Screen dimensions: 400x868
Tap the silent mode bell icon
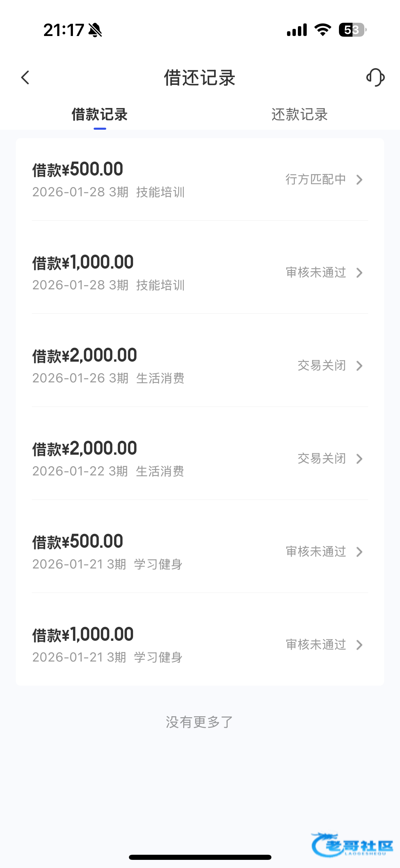(x=95, y=30)
